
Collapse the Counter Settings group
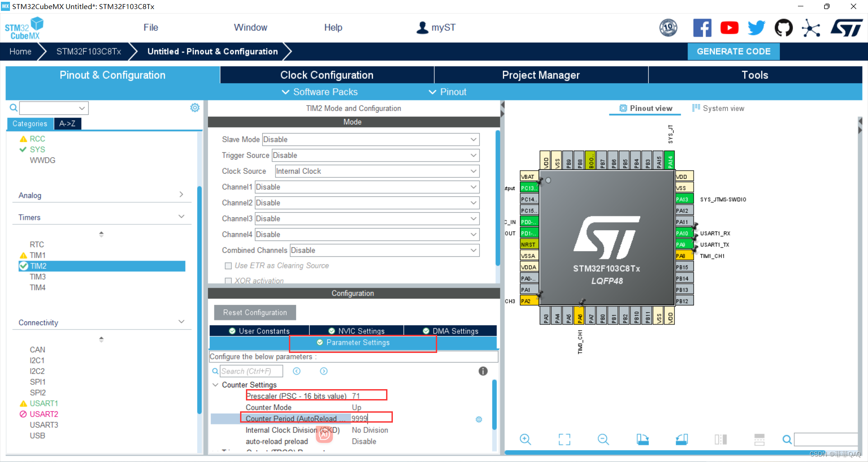click(x=215, y=385)
